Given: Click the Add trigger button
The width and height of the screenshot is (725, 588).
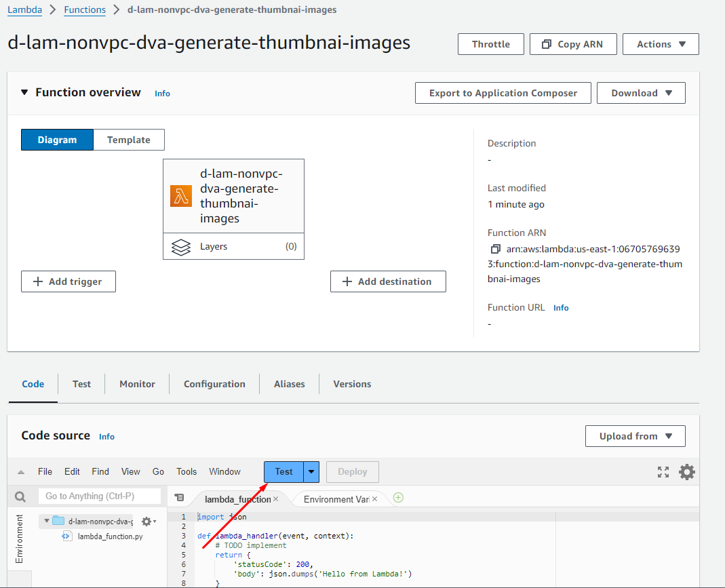Looking at the screenshot, I should pyautogui.click(x=68, y=281).
